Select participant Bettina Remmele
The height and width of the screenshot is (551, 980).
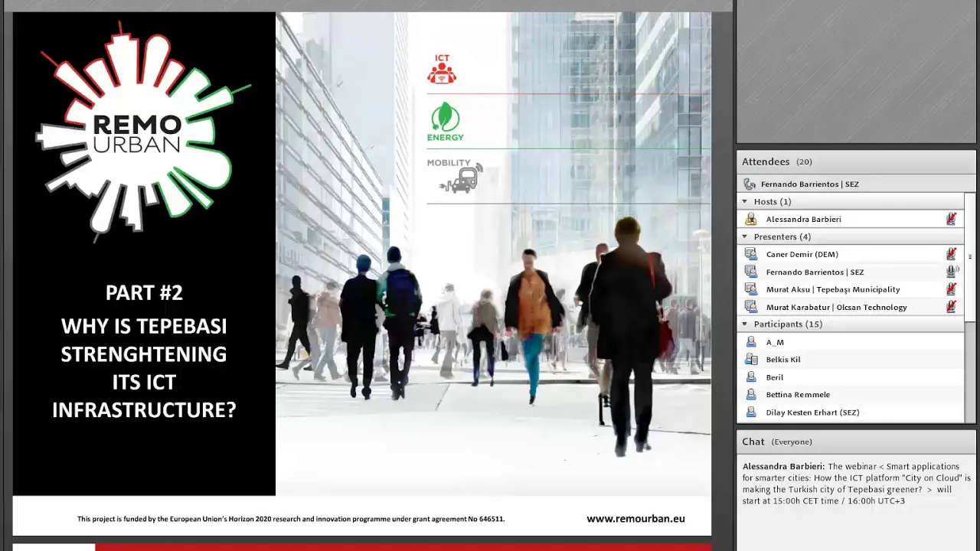coord(798,395)
